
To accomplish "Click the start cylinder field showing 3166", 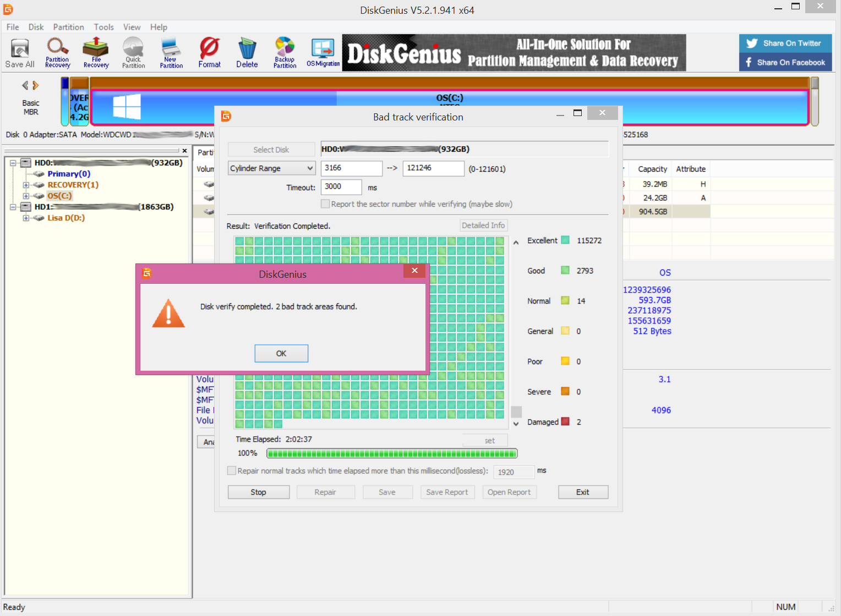I will (352, 168).
